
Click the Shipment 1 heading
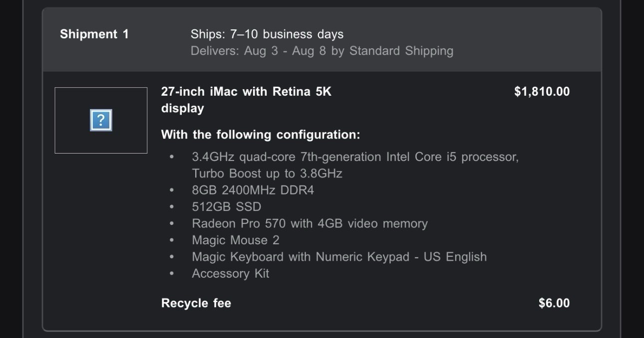click(x=94, y=34)
